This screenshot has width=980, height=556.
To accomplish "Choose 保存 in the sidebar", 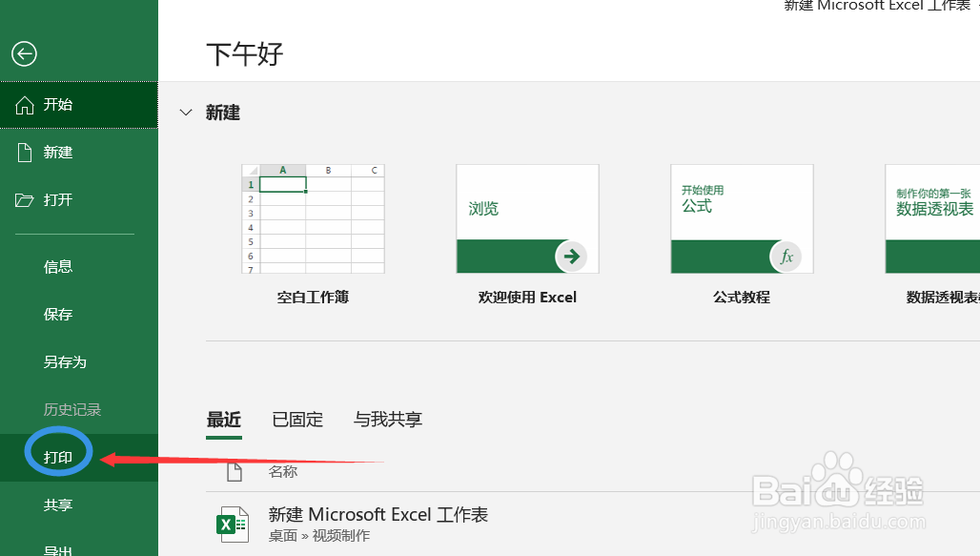I will click(79, 314).
